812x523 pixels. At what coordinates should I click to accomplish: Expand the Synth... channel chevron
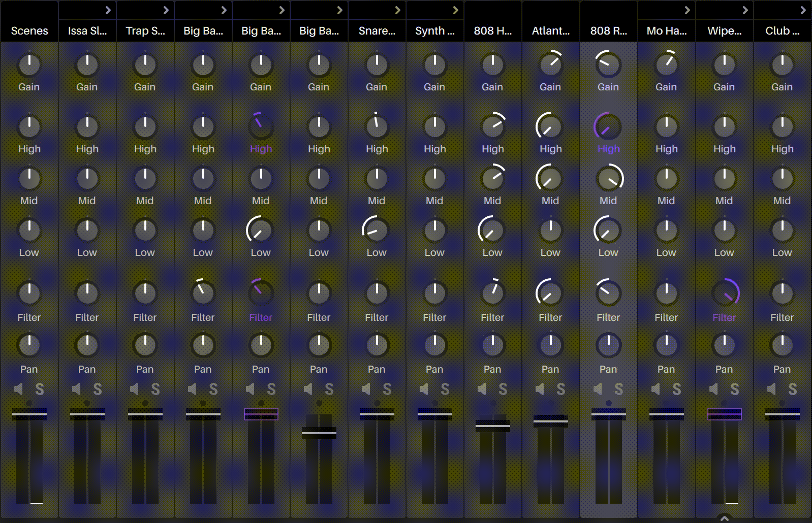[x=455, y=10]
